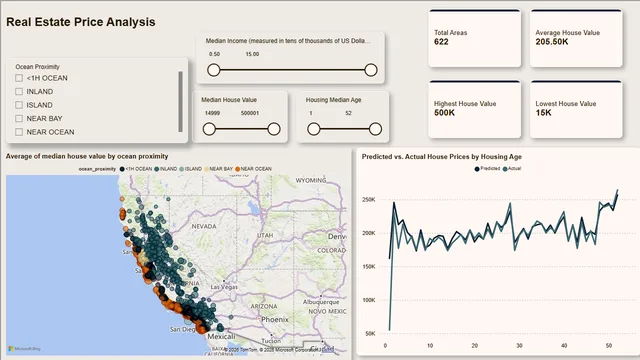Click the ARIZONA label on map
The height and width of the screenshot is (360, 640).
pyautogui.click(x=264, y=306)
